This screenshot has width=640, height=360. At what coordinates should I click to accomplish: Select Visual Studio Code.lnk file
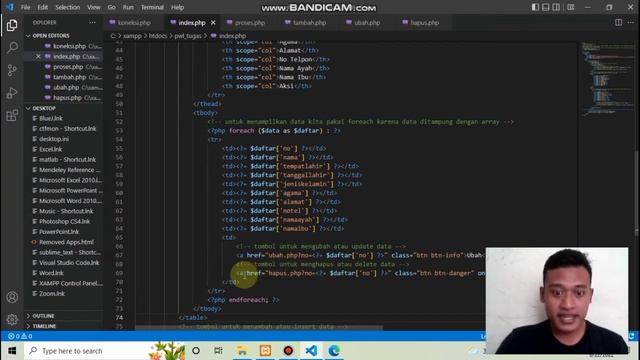click(x=69, y=262)
